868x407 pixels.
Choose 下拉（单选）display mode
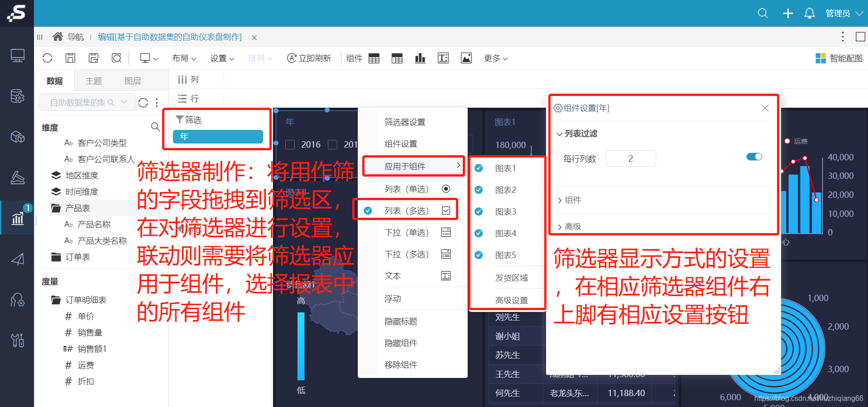pyautogui.click(x=417, y=232)
